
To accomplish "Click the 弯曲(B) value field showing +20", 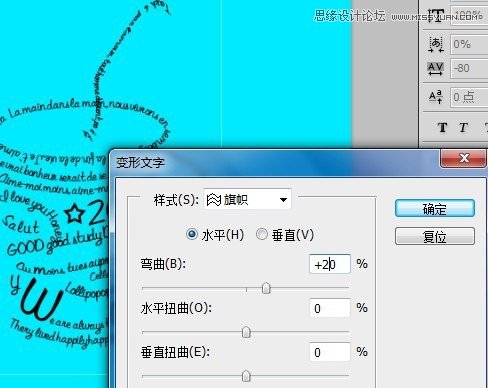I will (330, 264).
